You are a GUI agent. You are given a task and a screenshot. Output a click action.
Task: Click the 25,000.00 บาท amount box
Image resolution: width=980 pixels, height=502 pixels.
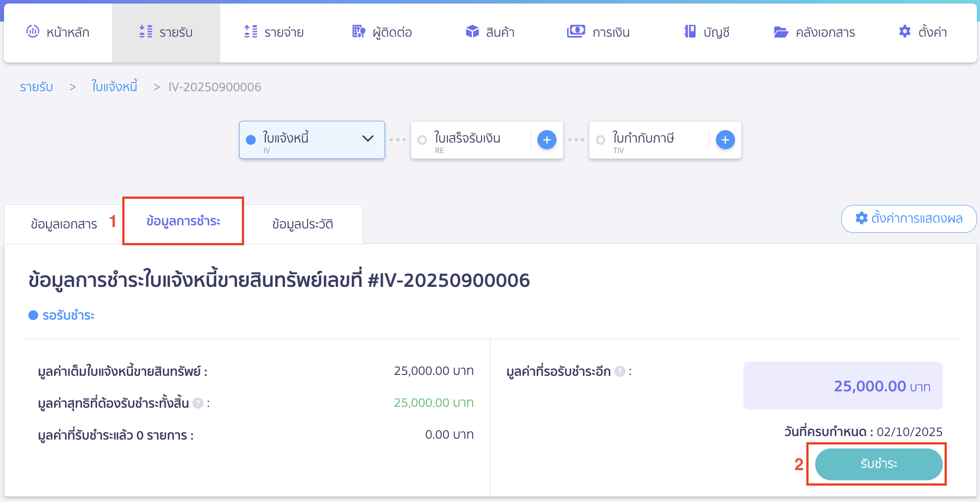pos(842,386)
